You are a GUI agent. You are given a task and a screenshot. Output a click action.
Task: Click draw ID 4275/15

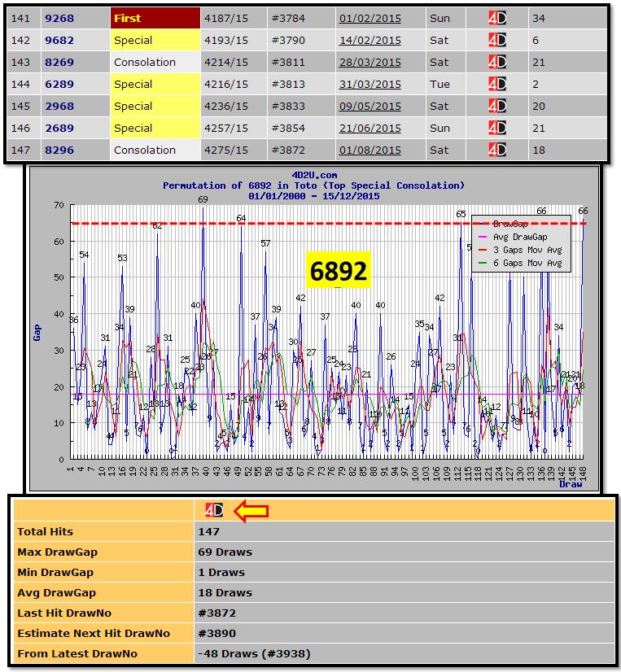[226, 151]
